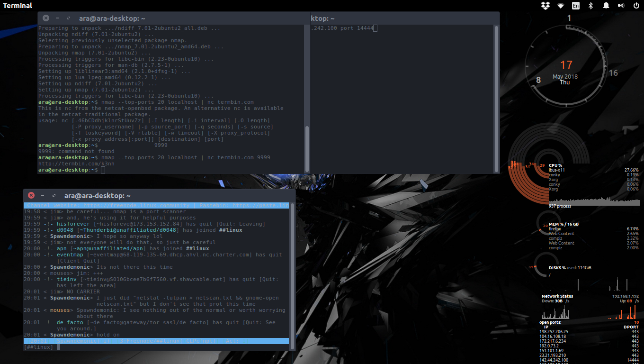Click the 'DISKS % used: 114GiB' label
The width and height of the screenshot is (644, 364).
click(570, 268)
